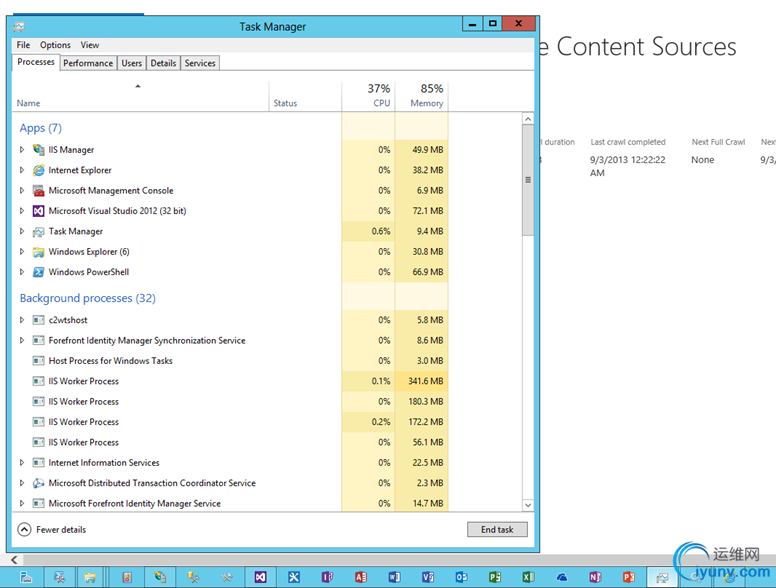Screen dimensions: 776x588
Task: Expand the Microsoft Management Console row
Action: [x=22, y=191]
